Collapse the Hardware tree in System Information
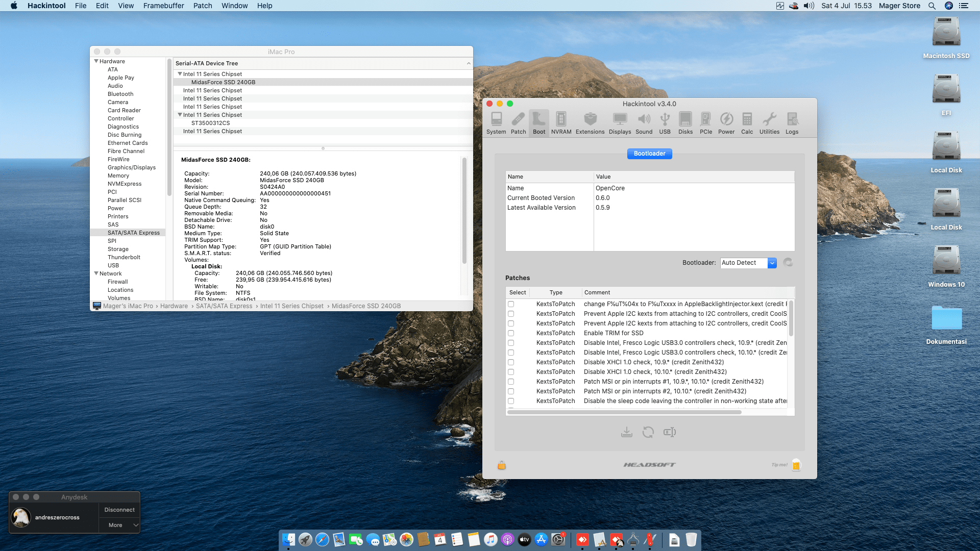980x551 pixels. (96, 61)
